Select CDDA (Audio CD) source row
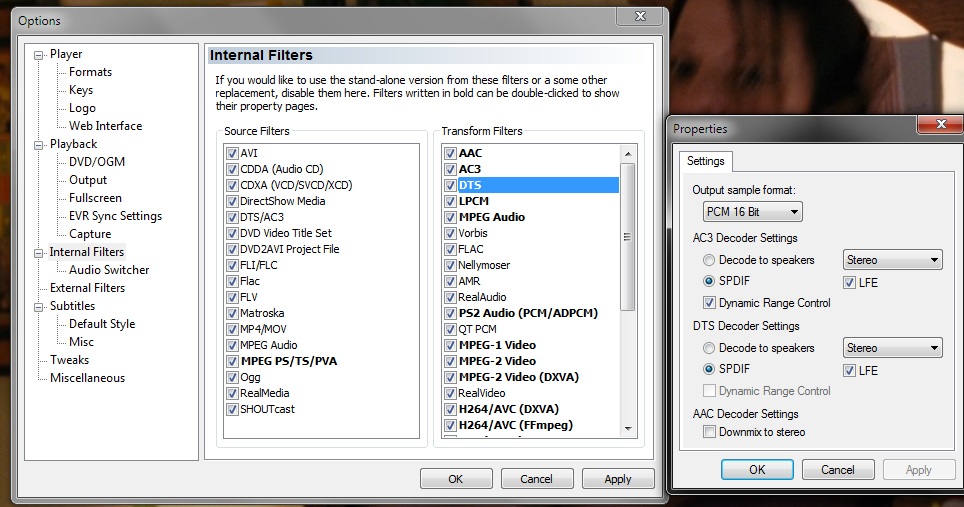 (282, 169)
